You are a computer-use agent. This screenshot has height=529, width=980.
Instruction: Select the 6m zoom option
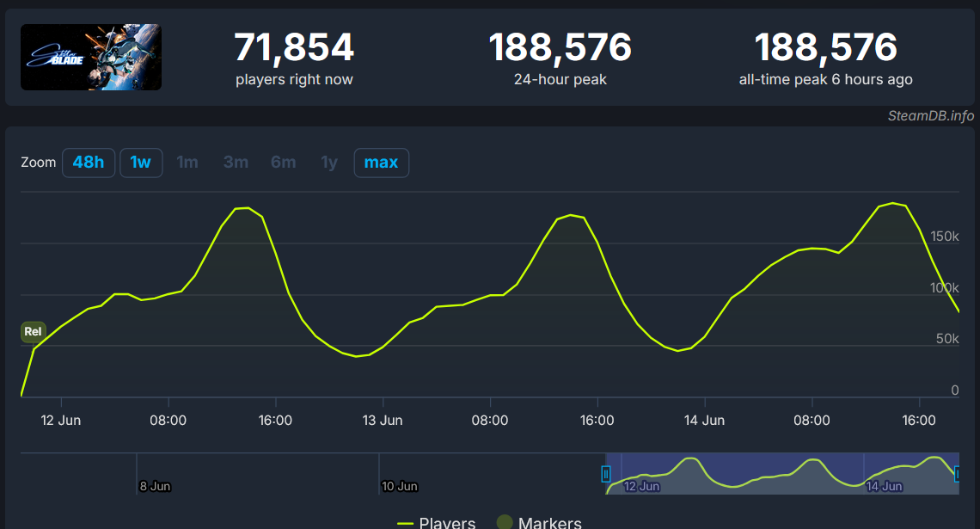pos(283,163)
